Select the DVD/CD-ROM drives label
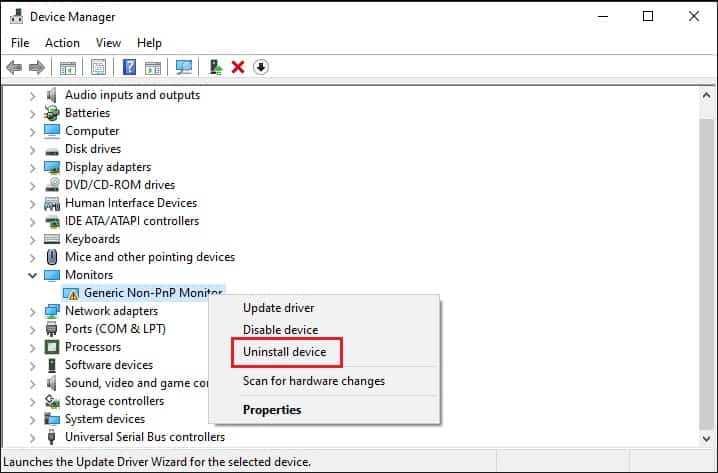 click(x=120, y=185)
